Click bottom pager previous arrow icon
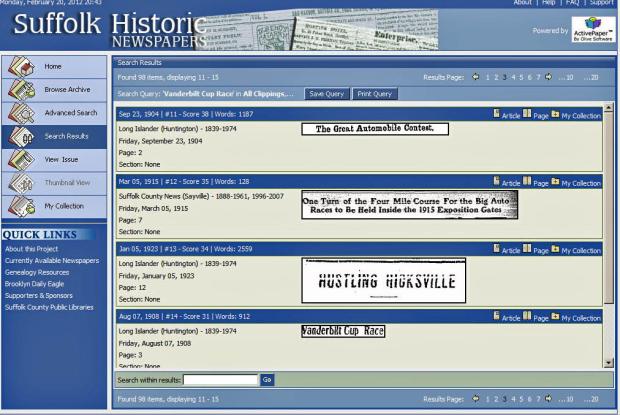620x415 pixels. point(476,398)
